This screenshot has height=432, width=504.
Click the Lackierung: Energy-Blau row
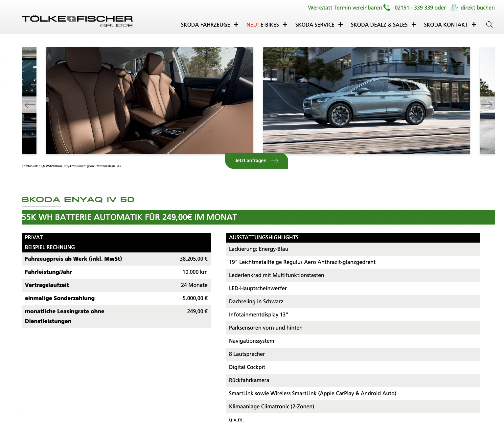pyautogui.click(x=353, y=249)
